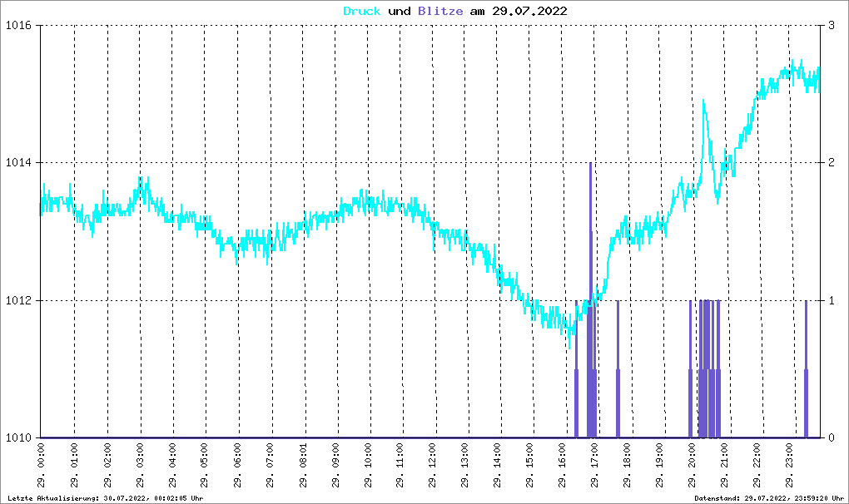The height and width of the screenshot is (504, 849).
Task: Click the 1014 pressure axis label
Action: pyautogui.click(x=18, y=163)
